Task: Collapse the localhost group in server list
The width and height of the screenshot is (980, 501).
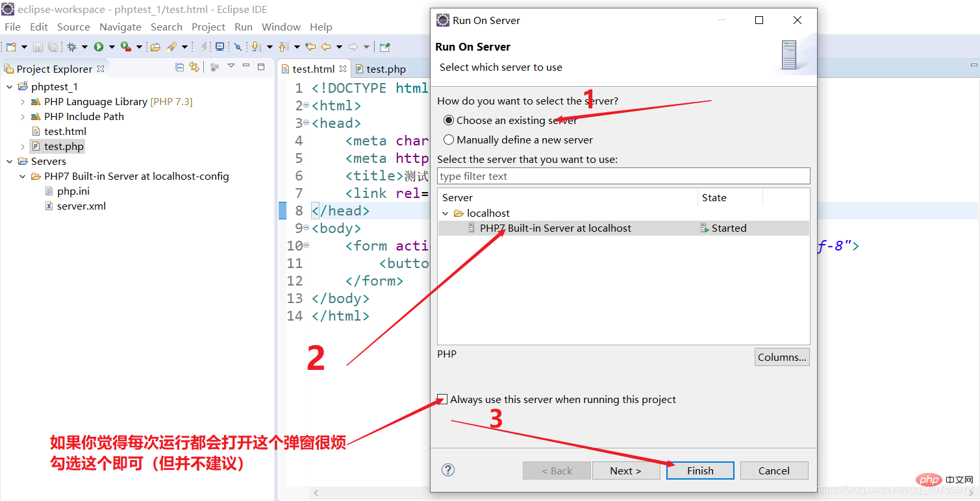Action: point(446,213)
